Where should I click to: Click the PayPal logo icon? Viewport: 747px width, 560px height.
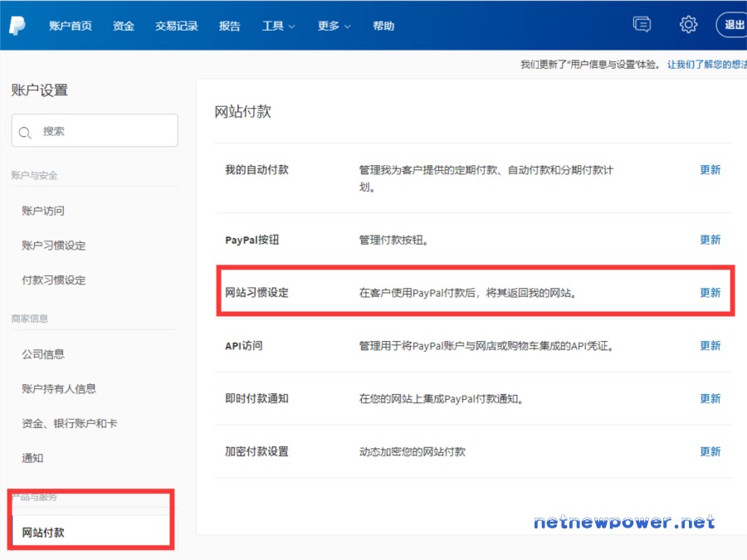tap(17, 25)
